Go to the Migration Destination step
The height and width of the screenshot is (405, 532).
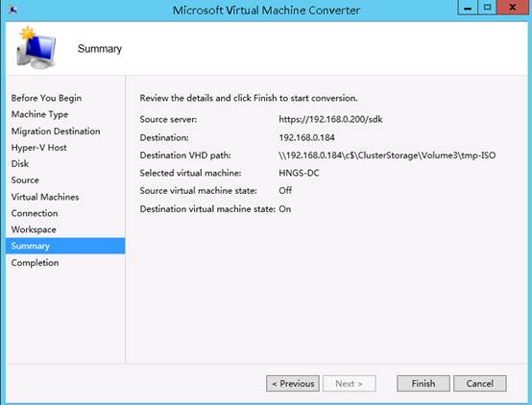tap(56, 131)
